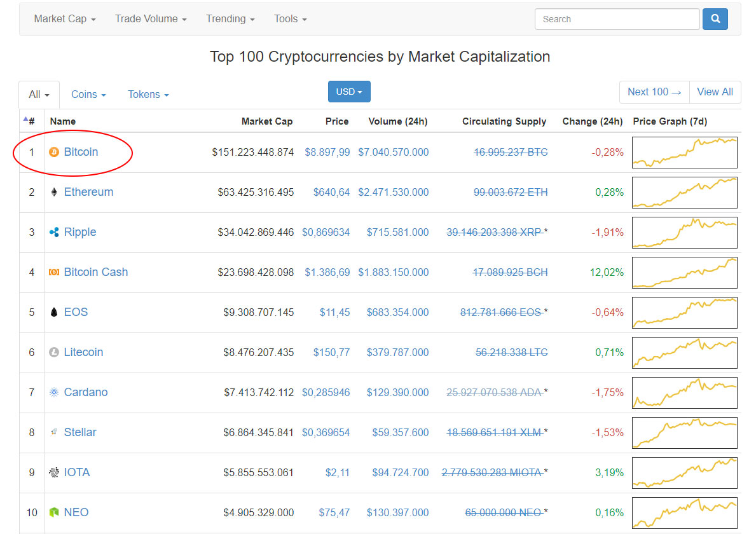Screen dimensions: 756x534
Task: Open the Market Cap menu
Action: [65, 19]
